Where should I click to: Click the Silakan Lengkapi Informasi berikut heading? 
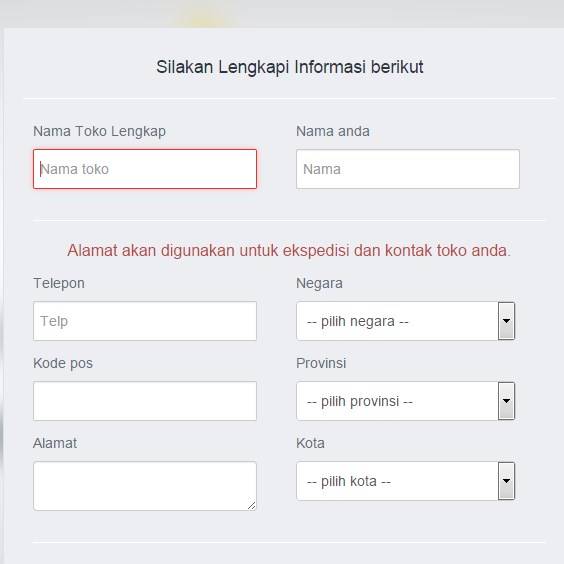(290, 67)
